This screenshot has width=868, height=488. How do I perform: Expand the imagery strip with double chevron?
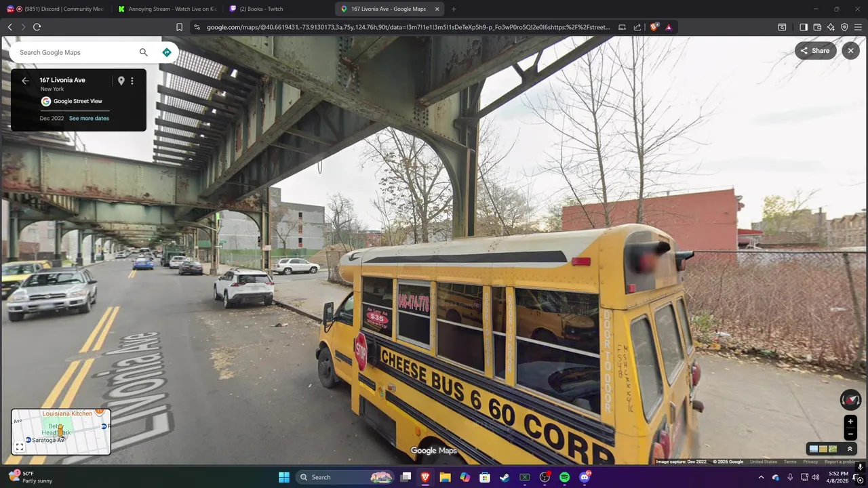coord(850,449)
